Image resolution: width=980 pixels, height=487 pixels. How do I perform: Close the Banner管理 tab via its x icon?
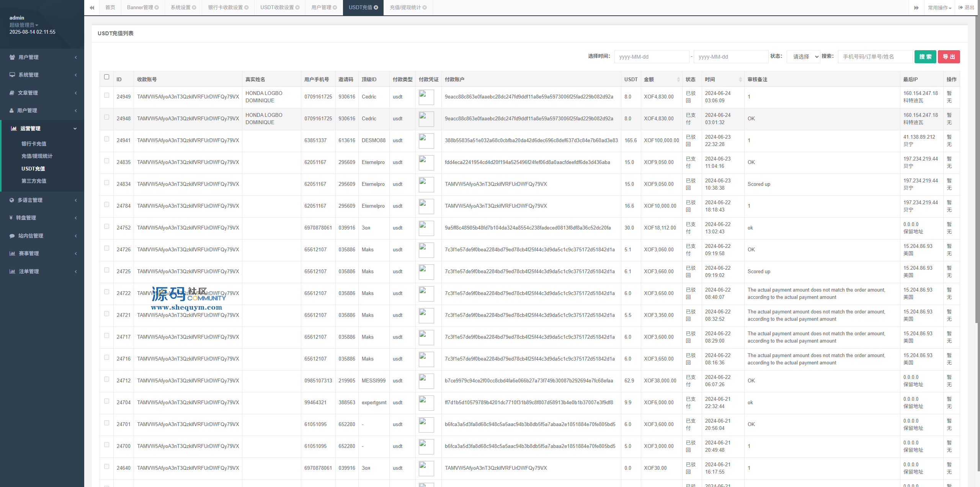pyautogui.click(x=157, y=8)
